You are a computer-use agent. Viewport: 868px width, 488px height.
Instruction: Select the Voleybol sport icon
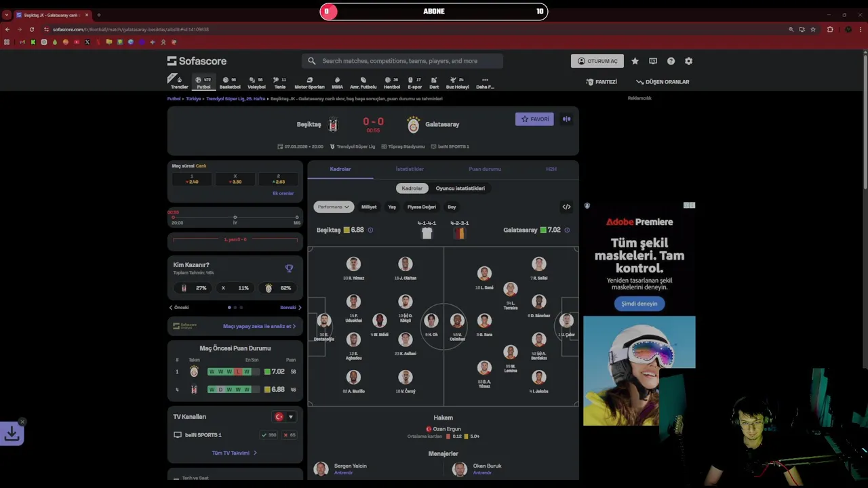click(256, 82)
